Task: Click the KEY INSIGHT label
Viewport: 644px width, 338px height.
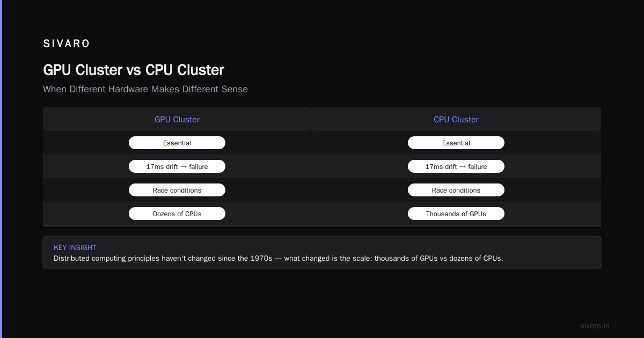Action: 75,247
